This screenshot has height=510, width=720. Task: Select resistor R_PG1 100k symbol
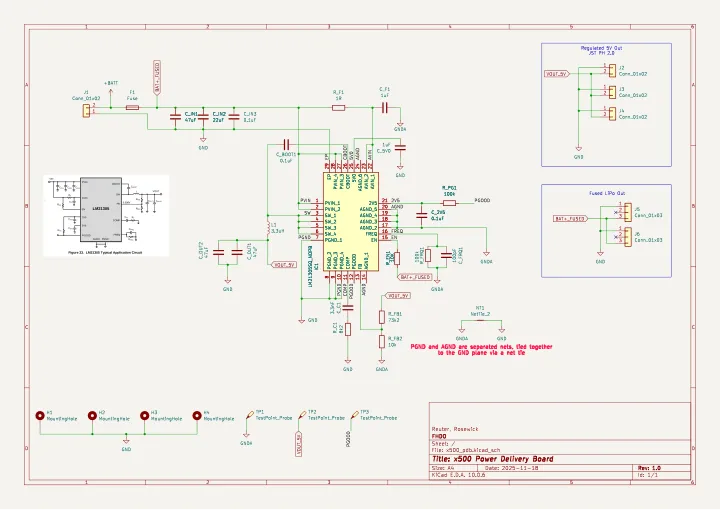(449, 203)
